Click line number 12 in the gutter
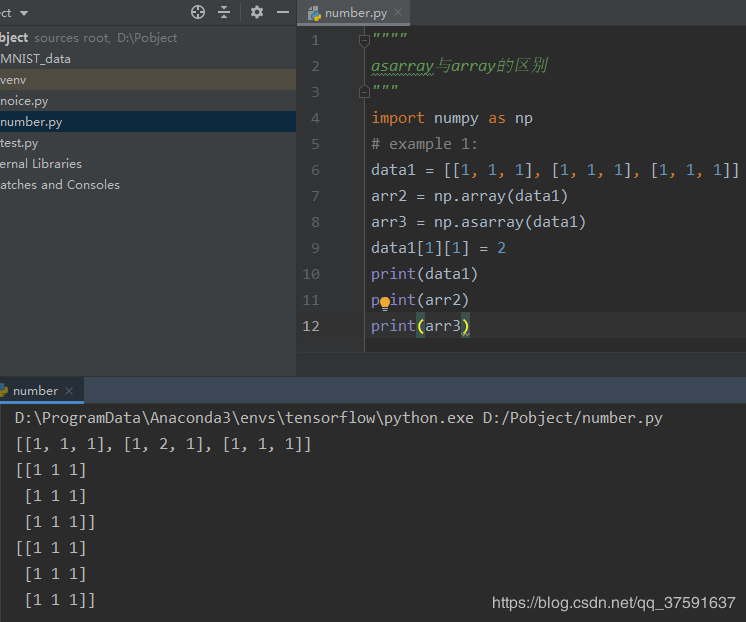The width and height of the screenshot is (746, 622). tap(311, 326)
